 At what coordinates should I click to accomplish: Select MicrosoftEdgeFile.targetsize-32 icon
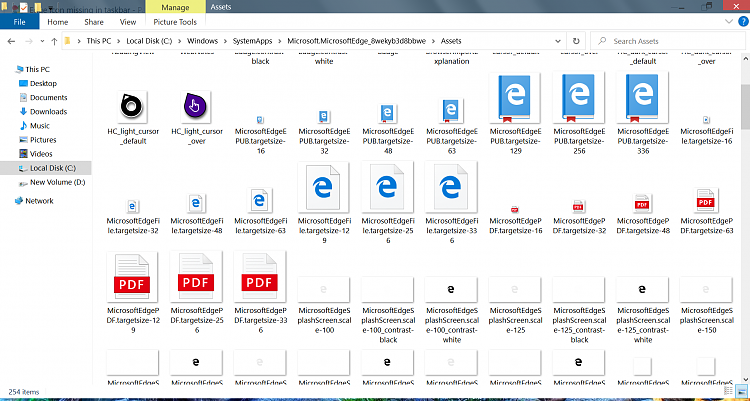click(132, 206)
